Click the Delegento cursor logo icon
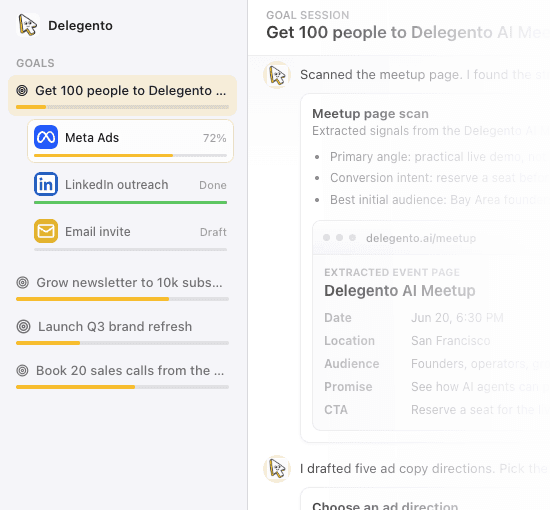 click(x=28, y=25)
